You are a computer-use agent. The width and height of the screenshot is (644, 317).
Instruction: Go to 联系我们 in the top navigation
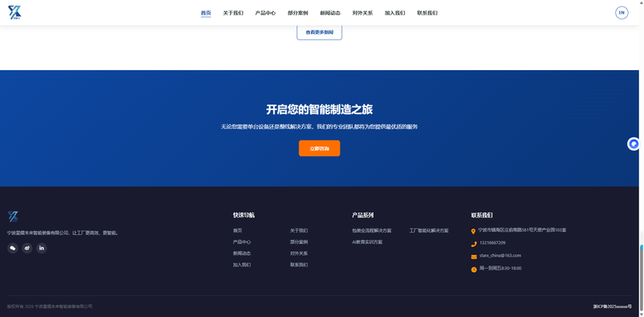(427, 13)
